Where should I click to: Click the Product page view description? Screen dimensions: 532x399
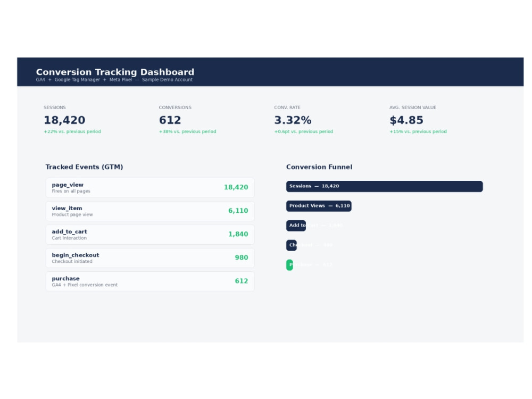(72, 215)
